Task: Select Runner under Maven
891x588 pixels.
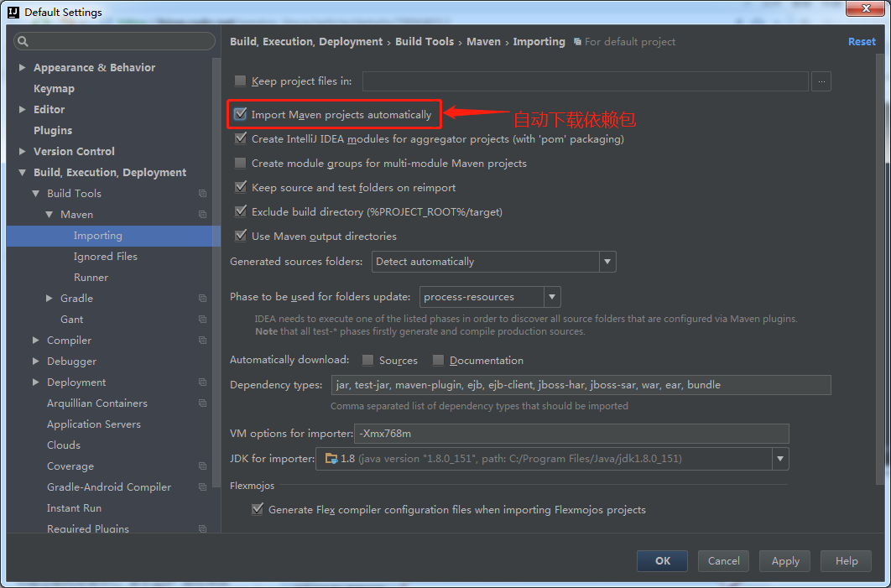Action: [x=91, y=278]
